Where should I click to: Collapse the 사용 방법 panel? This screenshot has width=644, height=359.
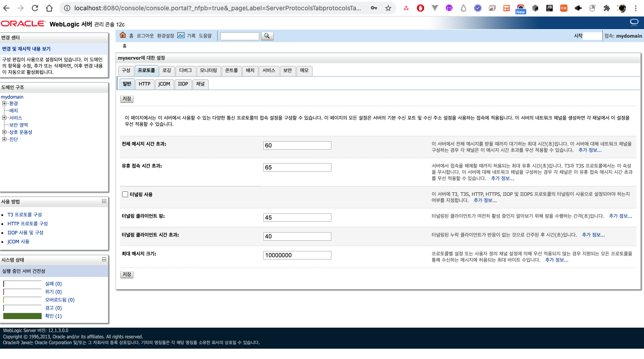pos(104,201)
